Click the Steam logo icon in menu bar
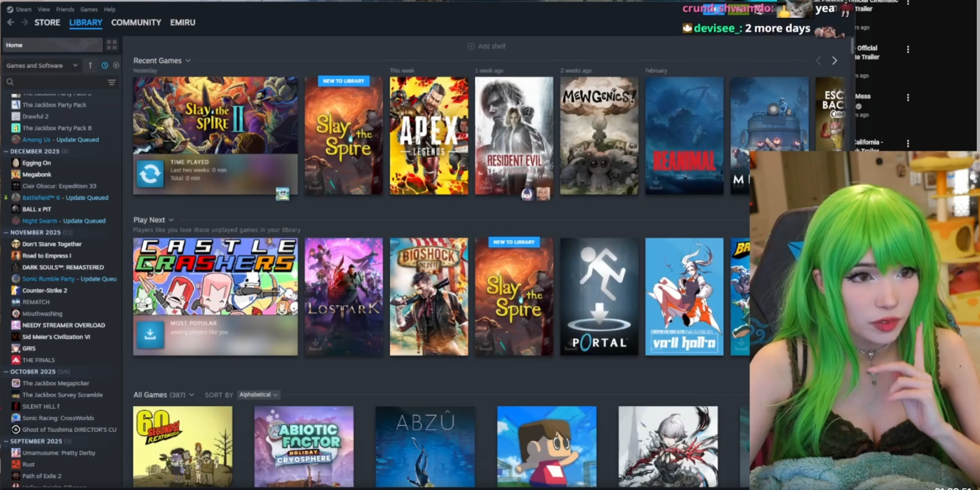Image resolution: width=980 pixels, height=490 pixels. coord(10,9)
